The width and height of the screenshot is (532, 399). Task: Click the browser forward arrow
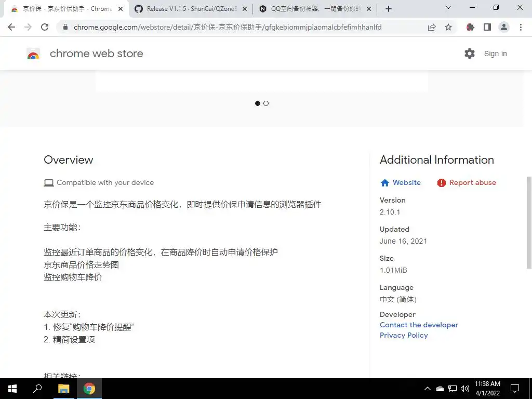[28, 27]
